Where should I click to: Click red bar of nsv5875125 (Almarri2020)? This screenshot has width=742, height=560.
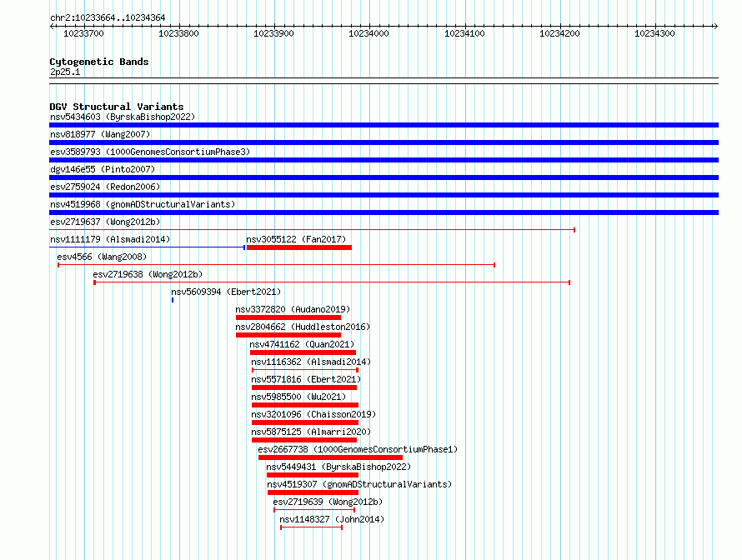point(304,440)
